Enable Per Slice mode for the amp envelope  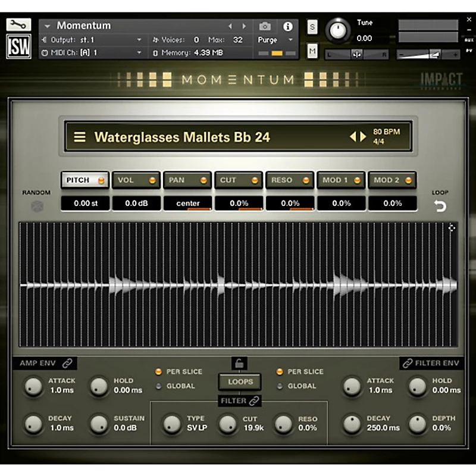pos(158,371)
